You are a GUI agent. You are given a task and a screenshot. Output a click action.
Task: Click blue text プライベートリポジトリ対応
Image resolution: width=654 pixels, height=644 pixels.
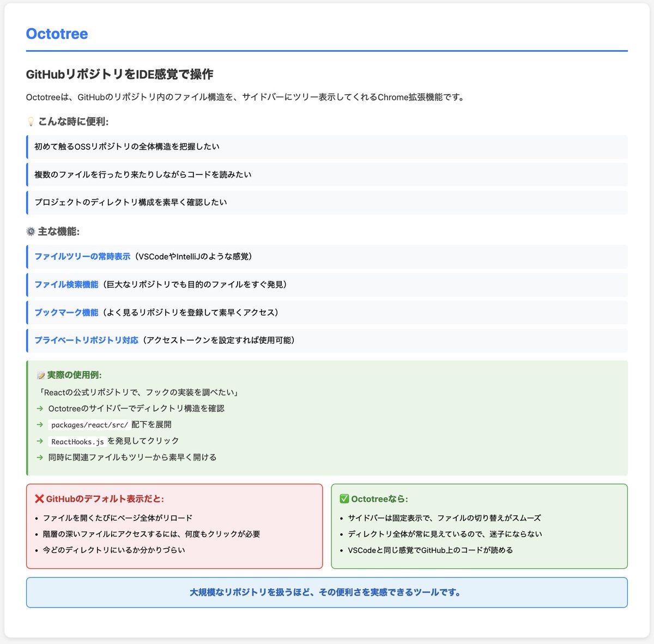(86, 341)
